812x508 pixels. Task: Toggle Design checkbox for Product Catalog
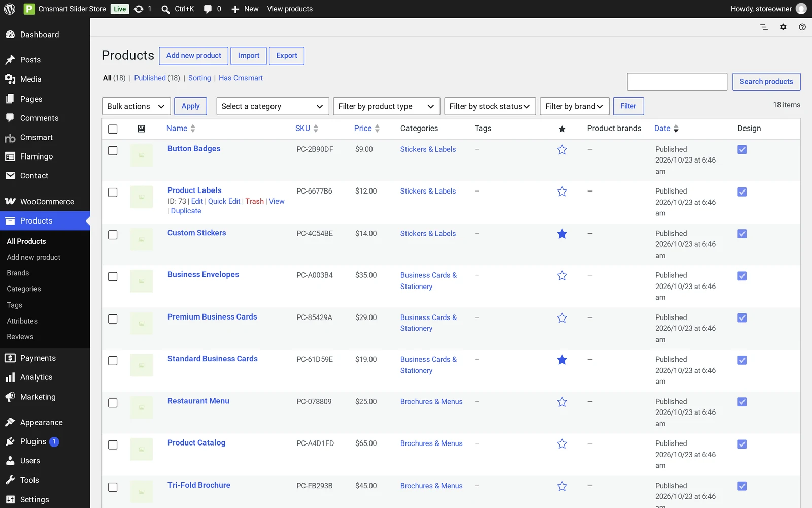point(742,444)
